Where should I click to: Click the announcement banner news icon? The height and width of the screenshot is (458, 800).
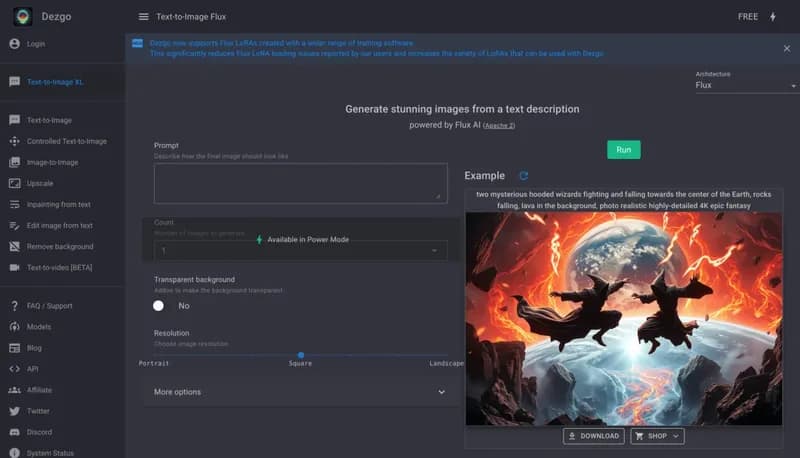pos(137,43)
